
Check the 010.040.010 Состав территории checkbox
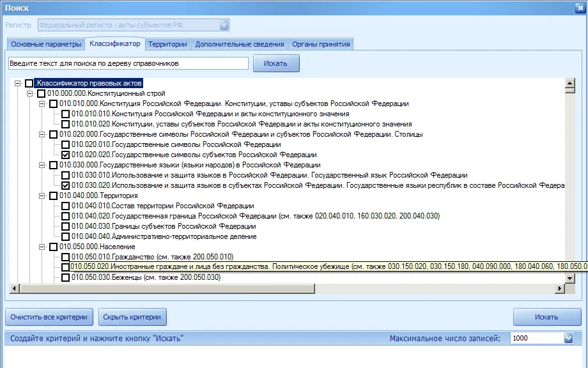click(66, 206)
